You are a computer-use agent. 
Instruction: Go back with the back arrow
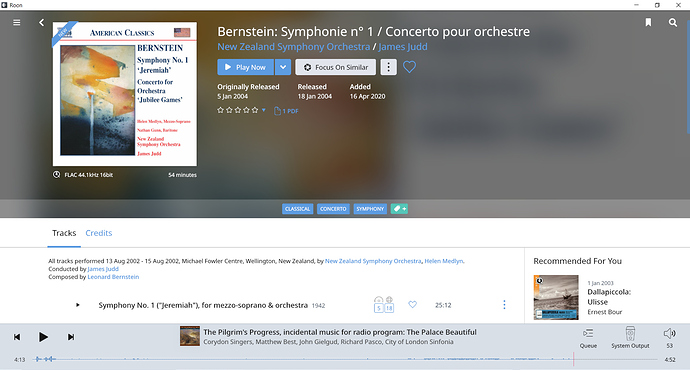[41, 22]
